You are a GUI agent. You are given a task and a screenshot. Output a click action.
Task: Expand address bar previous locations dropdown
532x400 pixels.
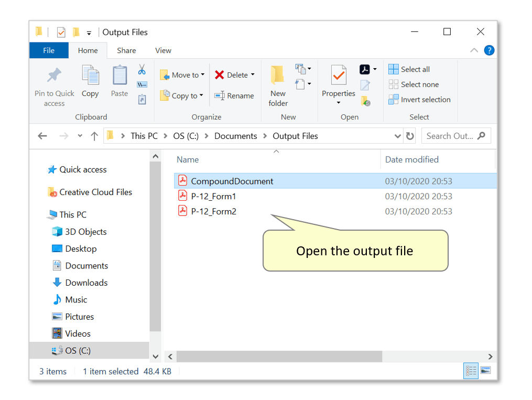point(398,136)
